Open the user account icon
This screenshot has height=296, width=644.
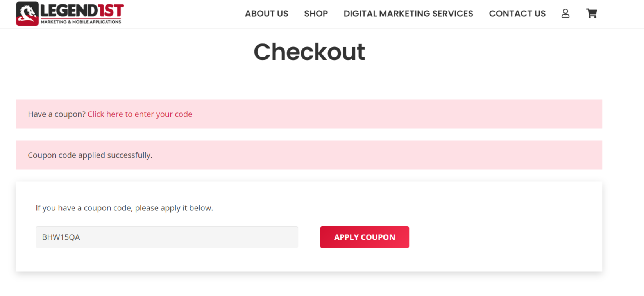click(x=565, y=14)
